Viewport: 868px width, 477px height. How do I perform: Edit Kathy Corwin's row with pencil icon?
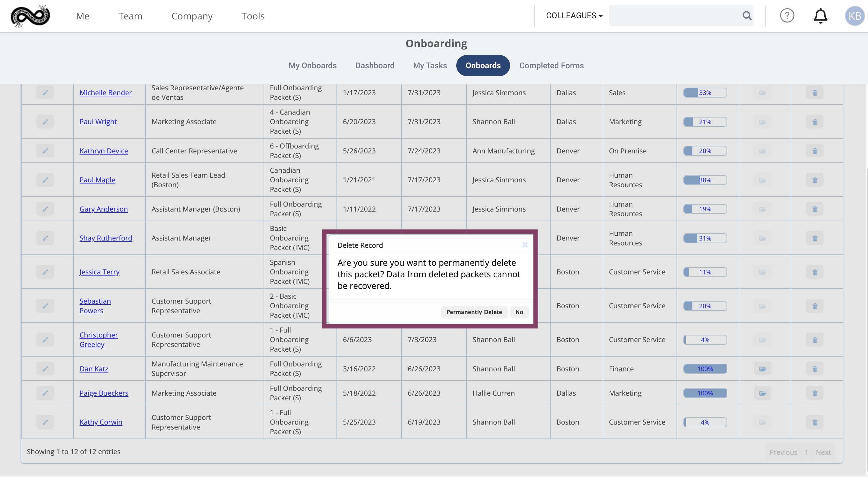(x=45, y=422)
